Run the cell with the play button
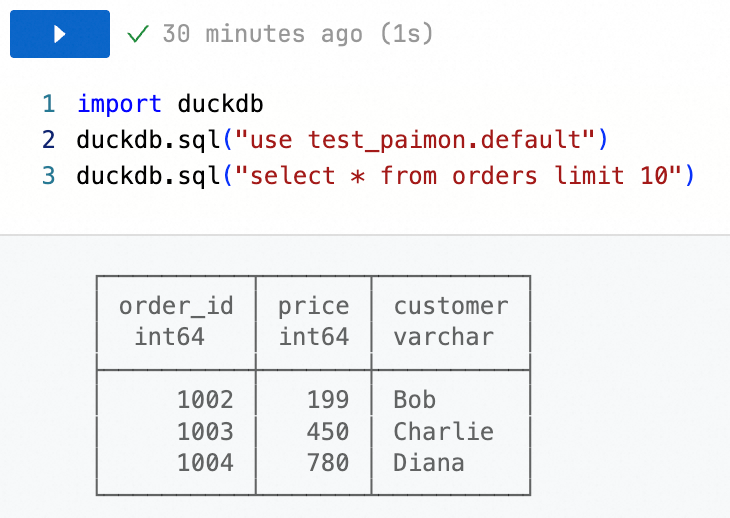The height and width of the screenshot is (518, 730). click(x=59, y=34)
